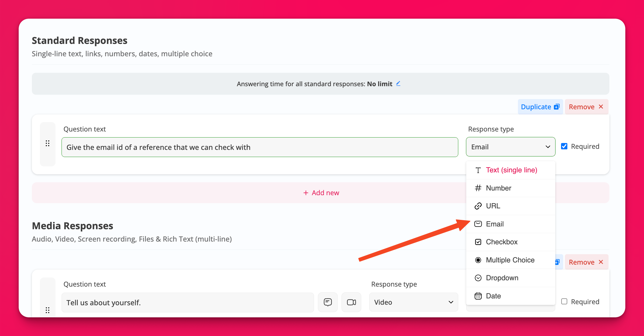Click Add new to add a question
Screen dimensions: 644x336
pos(321,193)
